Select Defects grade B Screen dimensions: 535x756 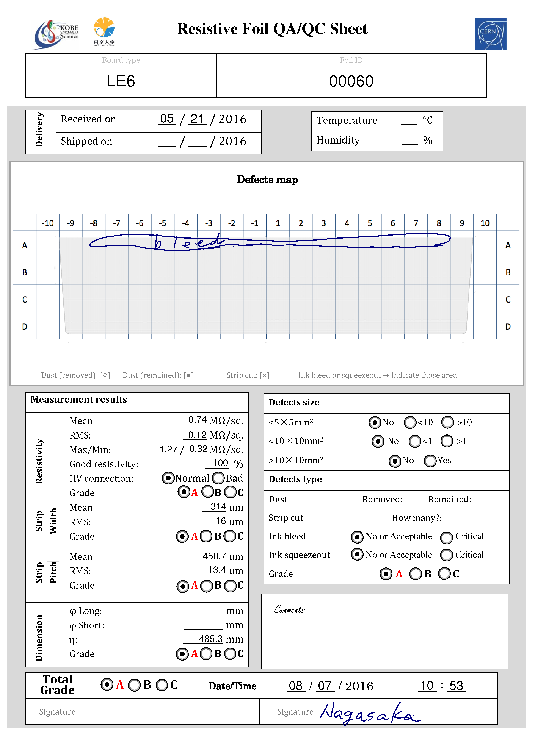(415, 574)
